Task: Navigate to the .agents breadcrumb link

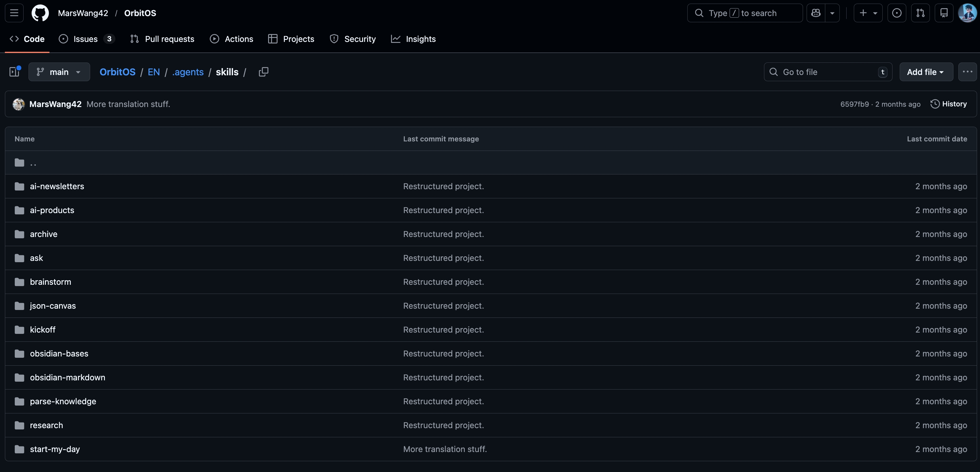Action: tap(187, 72)
